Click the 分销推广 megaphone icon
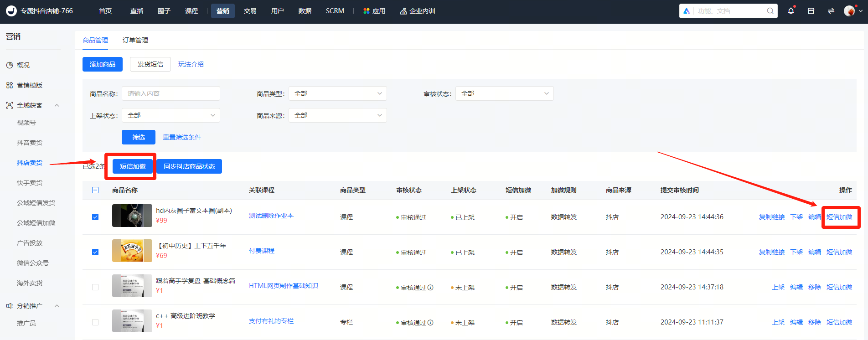This screenshot has height=340, width=868. (10, 306)
